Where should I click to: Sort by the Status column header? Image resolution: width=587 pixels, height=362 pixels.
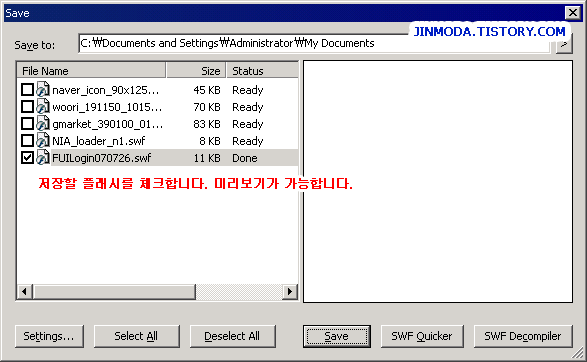262,70
